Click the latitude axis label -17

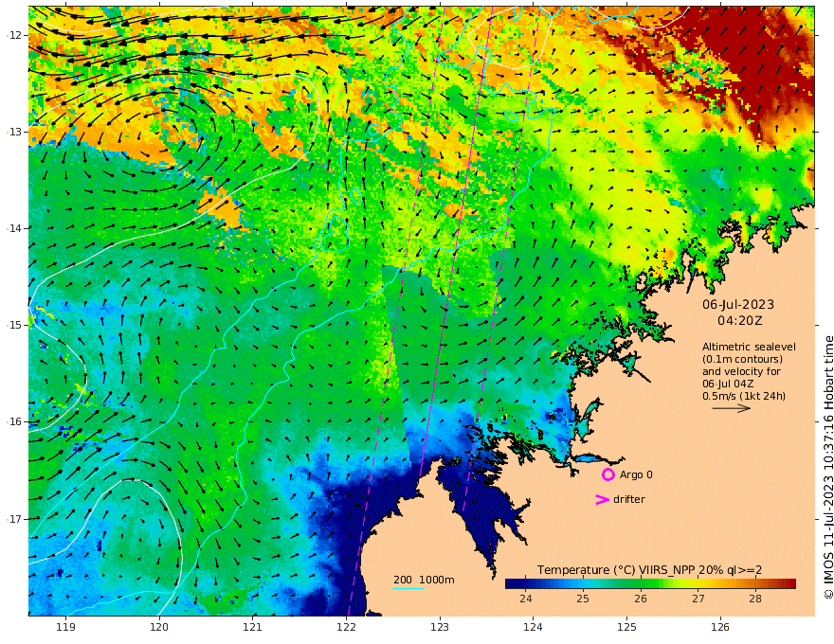(14, 519)
